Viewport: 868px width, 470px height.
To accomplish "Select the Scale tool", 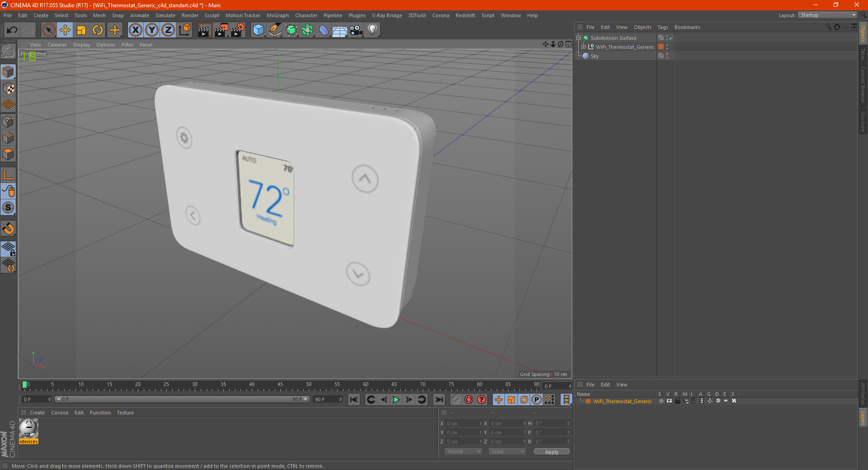I will [81, 30].
